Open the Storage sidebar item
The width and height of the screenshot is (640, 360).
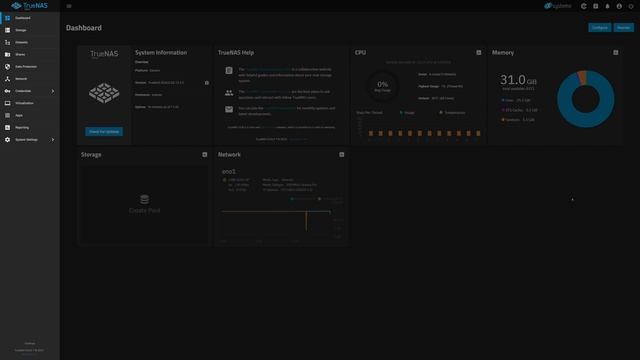30,30
